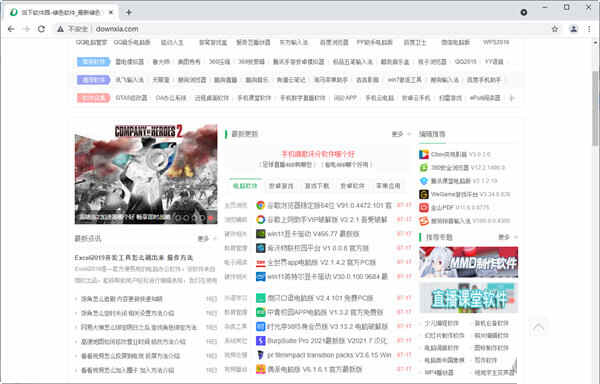Open the WeGame V3.34 text link
600x384 pixels.
tap(471, 194)
